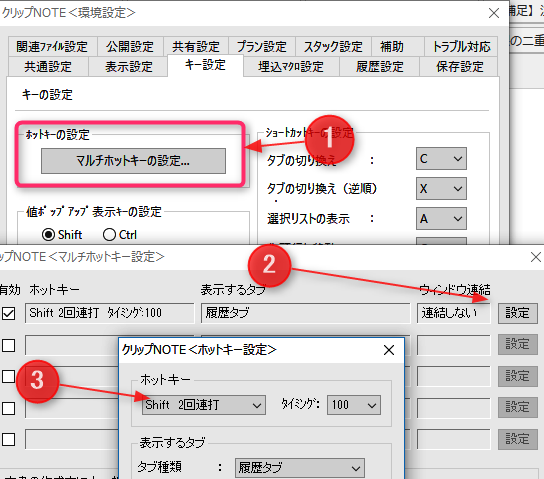
Task: Click the disabled 設定 button in fourth row
Action: (x=518, y=407)
